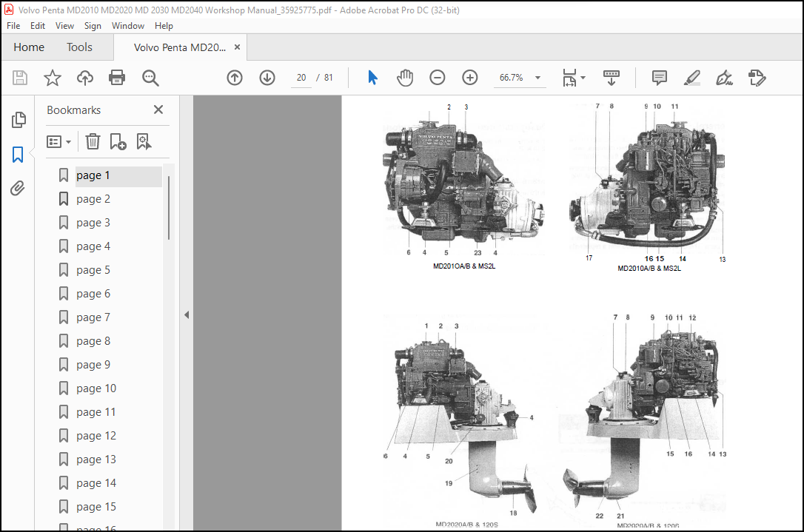Click the current page number field
Image resolution: width=804 pixels, height=532 pixels.
coord(301,78)
